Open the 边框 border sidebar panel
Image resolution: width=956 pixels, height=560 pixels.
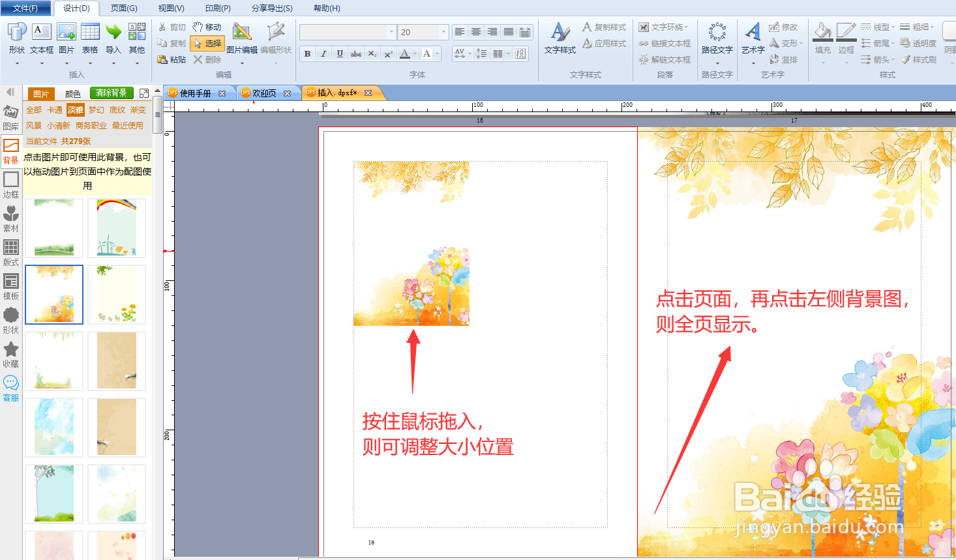click(11, 185)
